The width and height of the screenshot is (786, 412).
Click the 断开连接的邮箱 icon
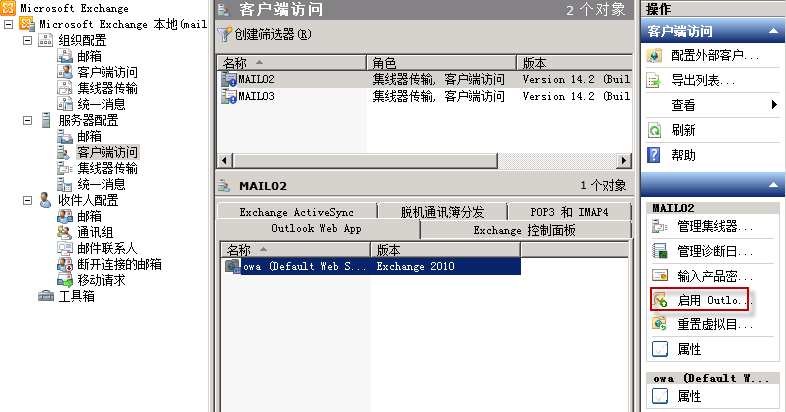point(65,264)
